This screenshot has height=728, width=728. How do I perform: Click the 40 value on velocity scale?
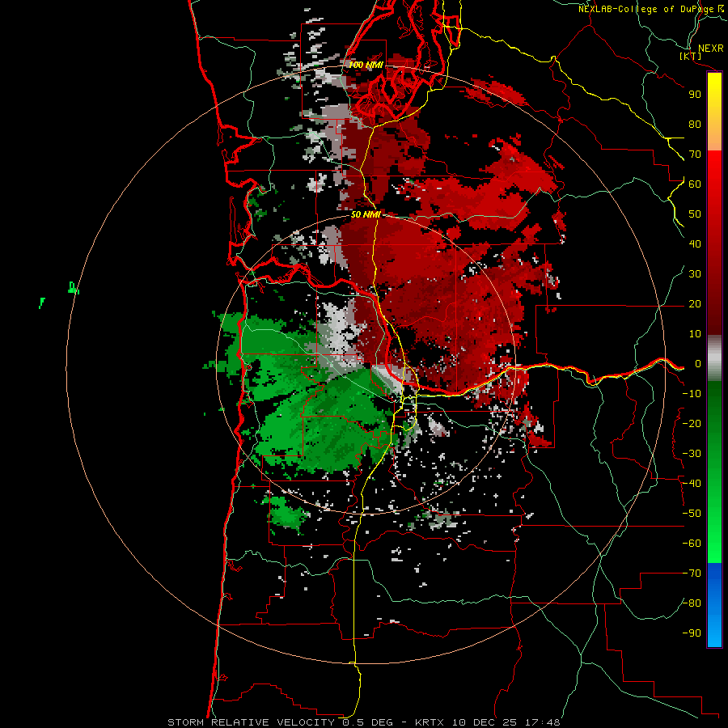tap(695, 243)
